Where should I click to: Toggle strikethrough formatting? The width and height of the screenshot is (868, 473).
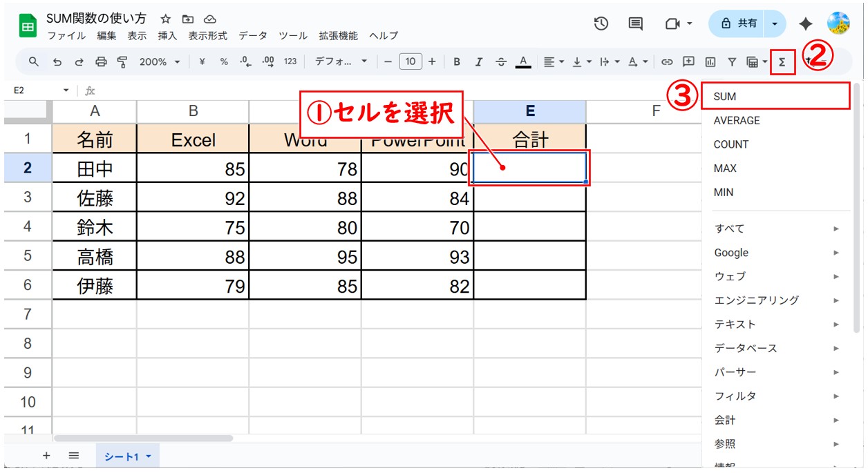coord(501,62)
